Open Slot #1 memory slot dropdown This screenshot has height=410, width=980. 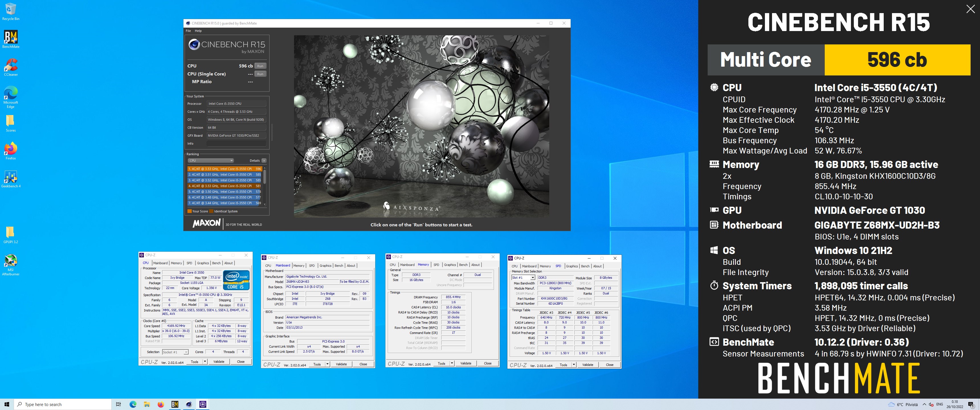tap(524, 278)
